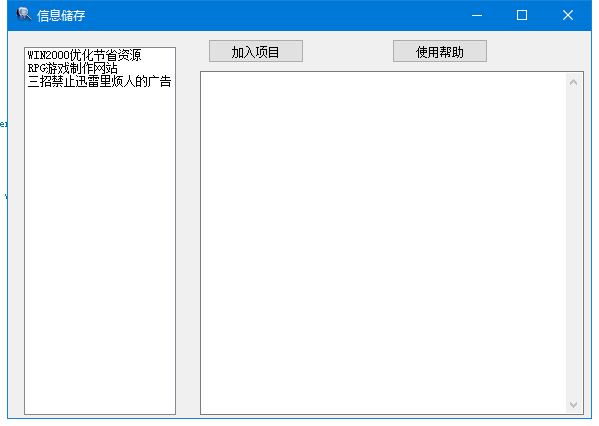Open 使用帮助 help button
599x426 pixels.
[440, 51]
